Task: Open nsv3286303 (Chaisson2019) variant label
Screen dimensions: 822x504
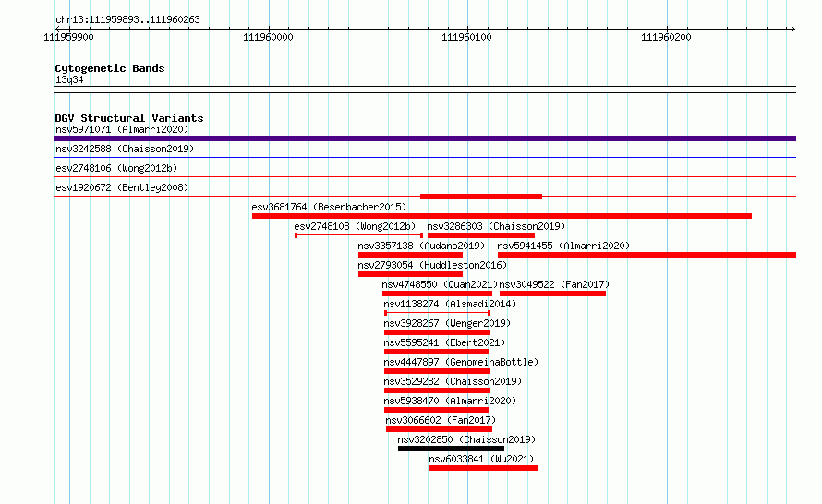Action: click(496, 226)
